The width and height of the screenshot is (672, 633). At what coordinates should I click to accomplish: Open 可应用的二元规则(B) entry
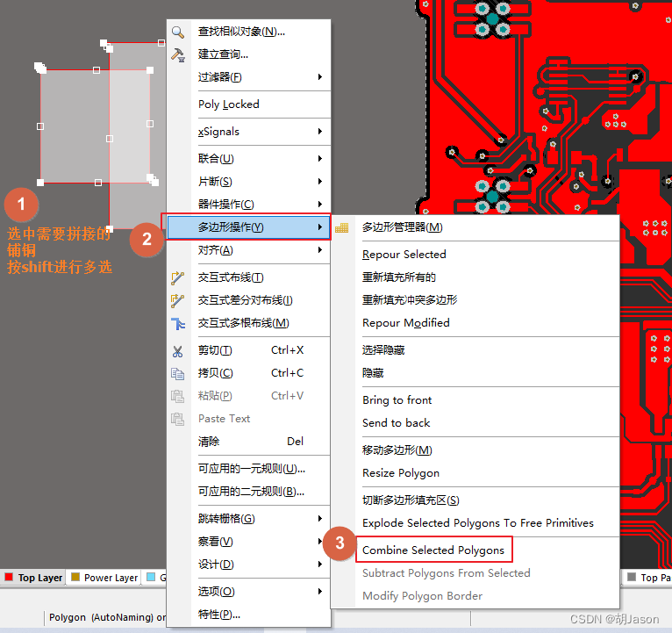click(x=249, y=492)
